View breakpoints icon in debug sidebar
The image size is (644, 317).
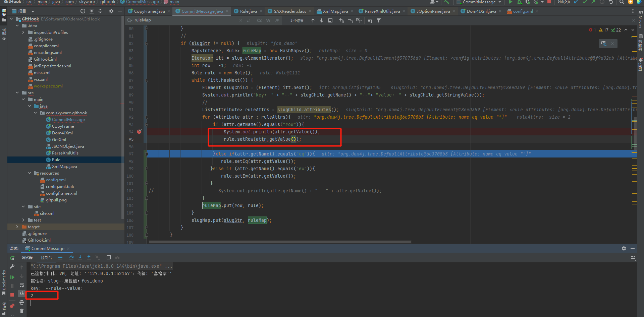[x=12, y=306]
